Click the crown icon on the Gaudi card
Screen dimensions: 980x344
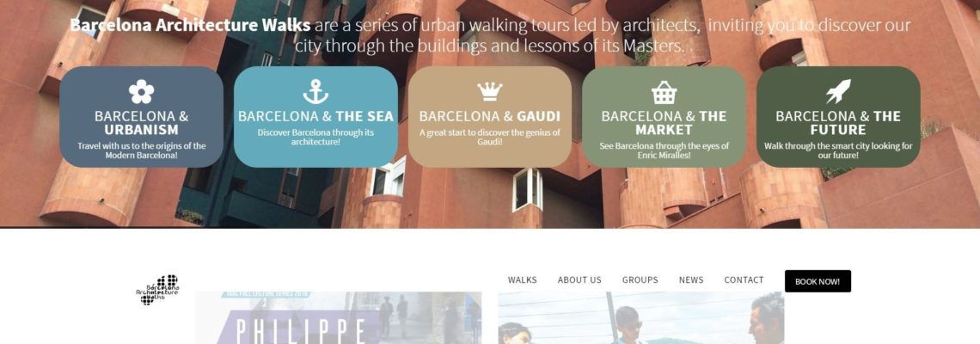490,91
